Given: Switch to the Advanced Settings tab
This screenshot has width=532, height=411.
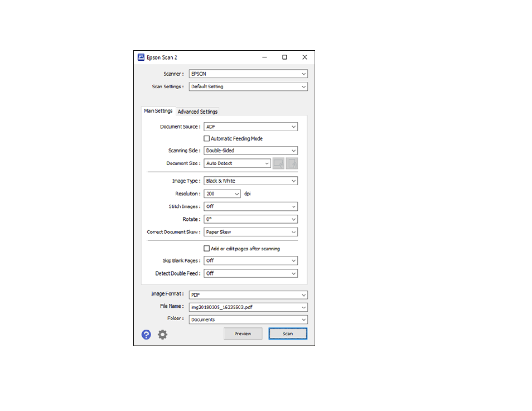Looking at the screenshot, I should point(197,112).
